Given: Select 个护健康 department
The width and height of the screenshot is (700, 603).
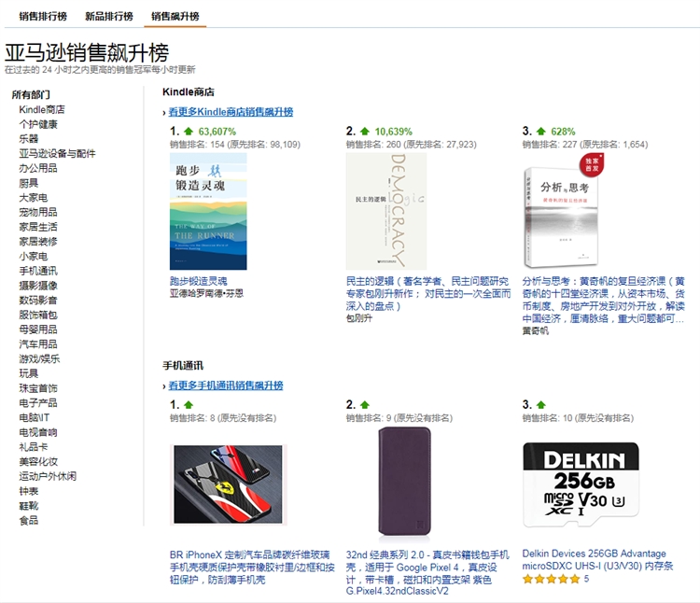Looking at the screenshot, I should click(x=38, y=124).
